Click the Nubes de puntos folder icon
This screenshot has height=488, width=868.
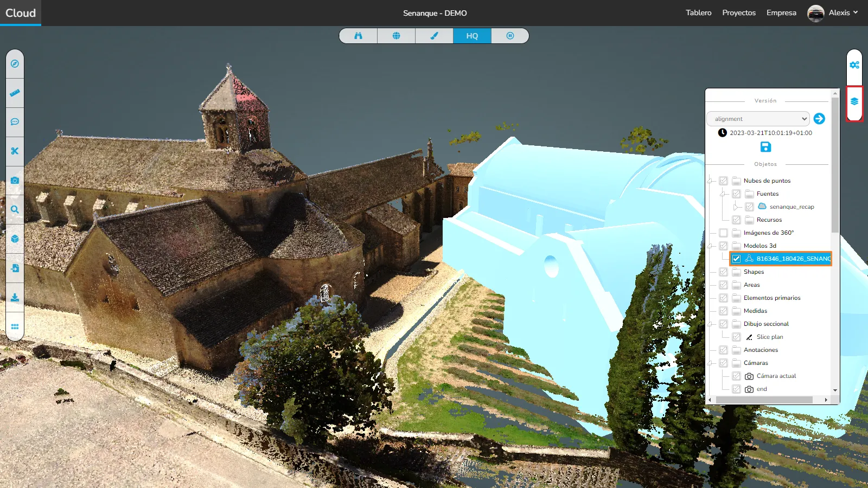(x=736, y=181)
